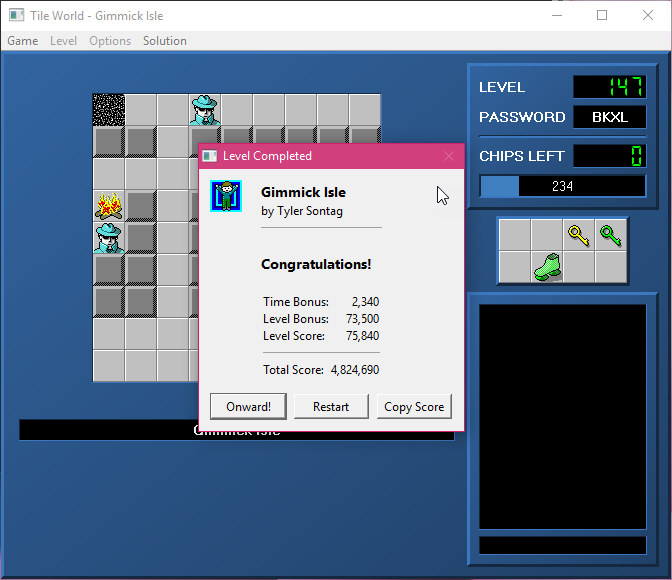Screen dimensions: 672x580
Task: Open the Solution menu
Action: 165,41
